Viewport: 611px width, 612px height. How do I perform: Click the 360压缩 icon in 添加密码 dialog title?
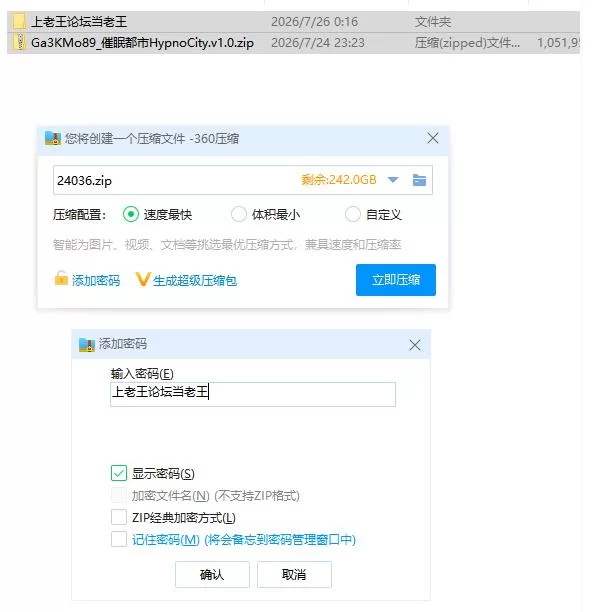(x=87, y=345)
